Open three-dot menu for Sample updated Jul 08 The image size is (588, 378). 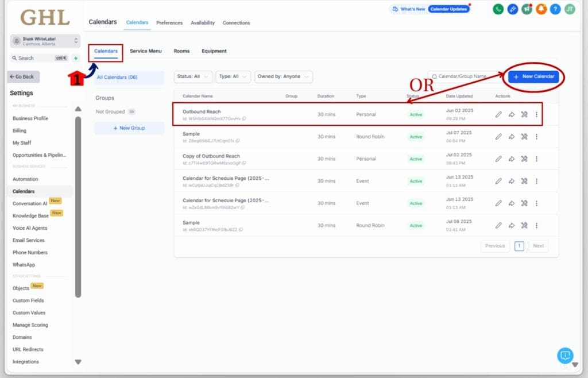(537, 225)
